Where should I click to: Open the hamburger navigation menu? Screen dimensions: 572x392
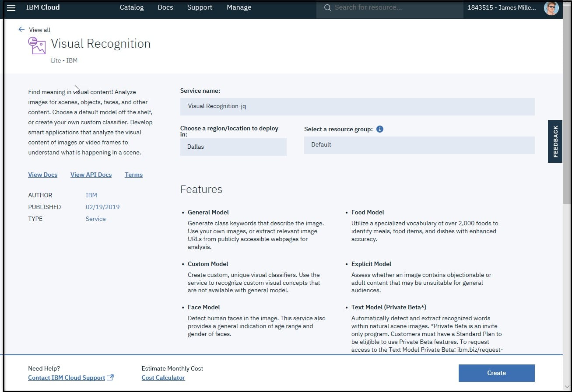click(x=11, y=8)
